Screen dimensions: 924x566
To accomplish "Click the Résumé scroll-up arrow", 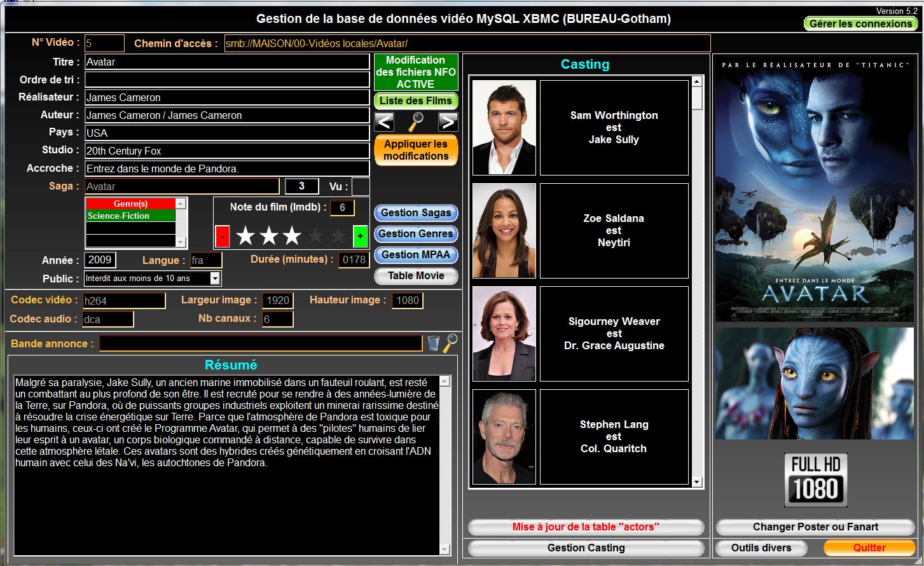I will (445, 382).
